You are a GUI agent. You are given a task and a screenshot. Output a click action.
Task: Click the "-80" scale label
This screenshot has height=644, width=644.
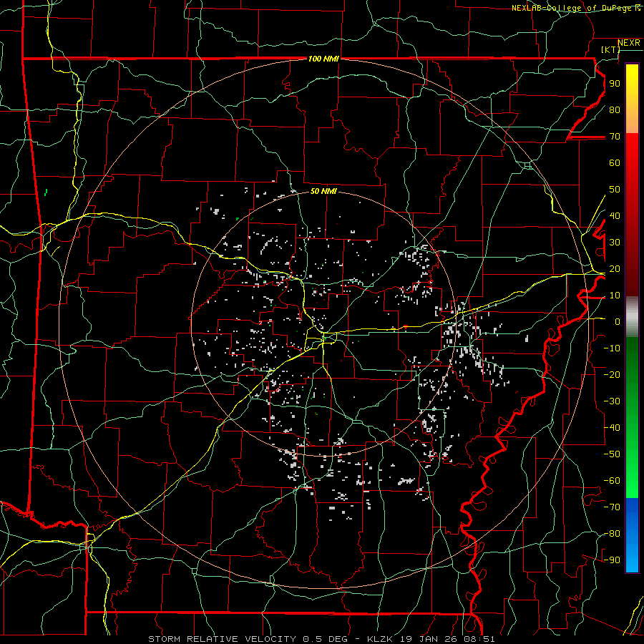point(612,534)
